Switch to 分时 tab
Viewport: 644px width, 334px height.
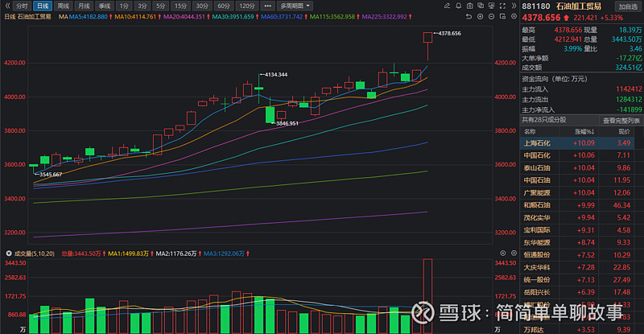(x=22, y=6)
